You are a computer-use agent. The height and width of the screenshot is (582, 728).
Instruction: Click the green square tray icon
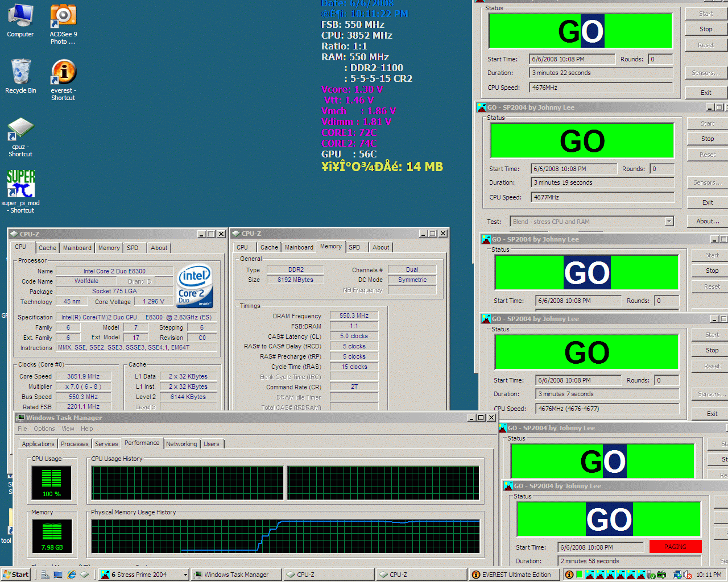coord(579,575)
